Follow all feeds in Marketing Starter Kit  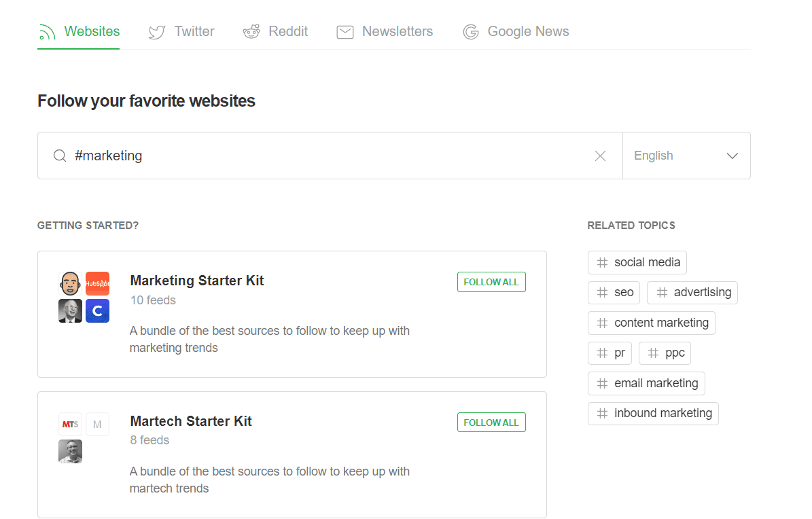click(491, 281)
